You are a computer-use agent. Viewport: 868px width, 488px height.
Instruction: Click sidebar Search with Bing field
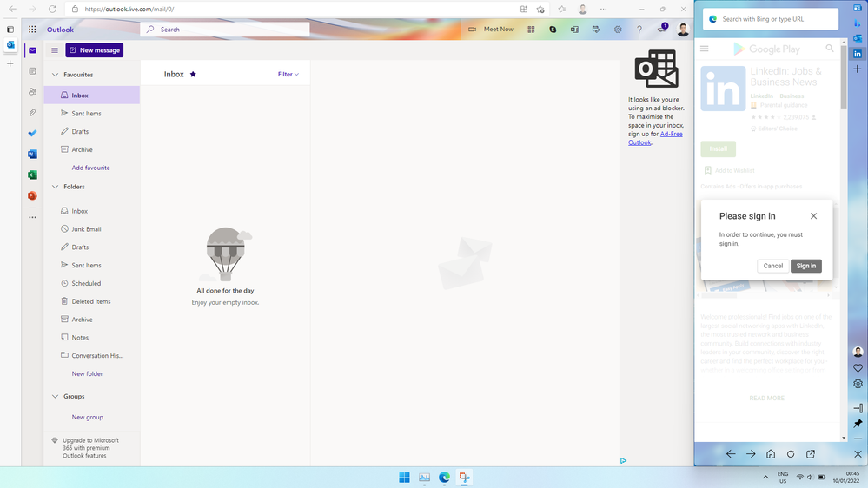pyautogui.click(x=771, y=19)
